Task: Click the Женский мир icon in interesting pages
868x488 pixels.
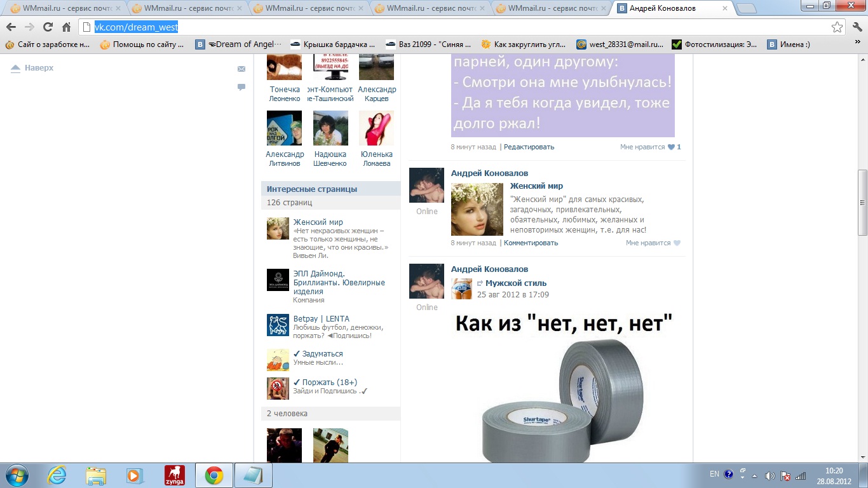Action: 278,229
